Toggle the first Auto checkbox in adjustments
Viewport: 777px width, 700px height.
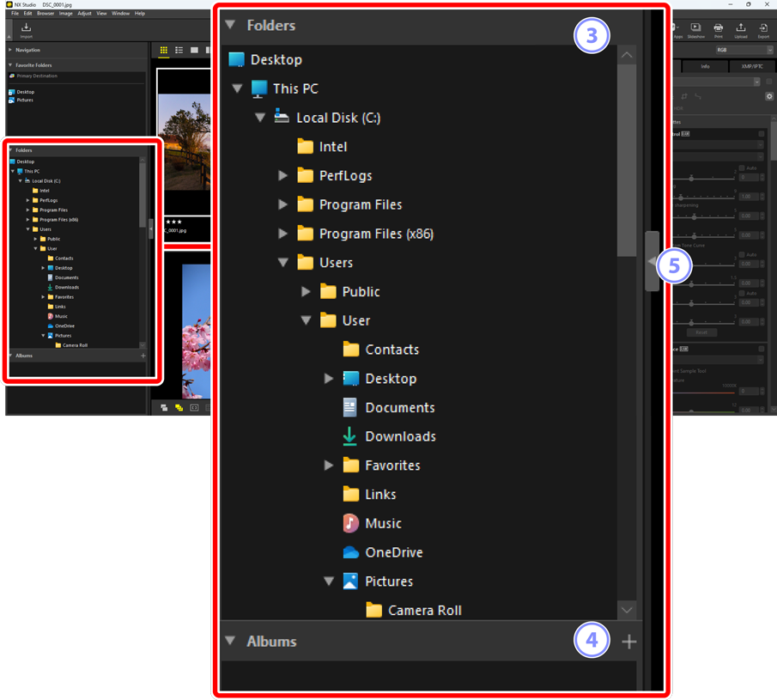click(742, 168)
